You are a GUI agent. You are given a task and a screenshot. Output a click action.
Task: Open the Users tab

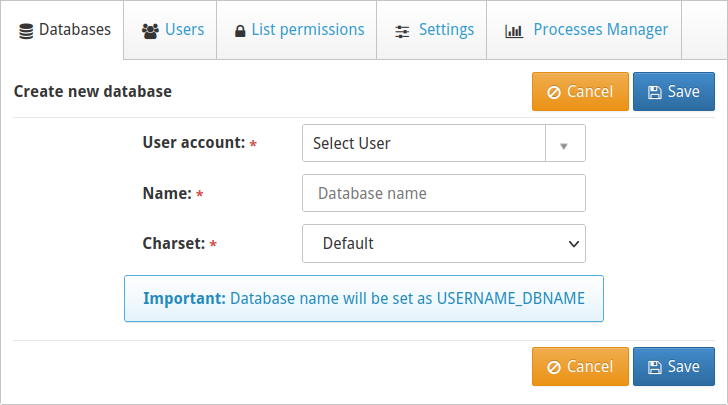[173, 30]
